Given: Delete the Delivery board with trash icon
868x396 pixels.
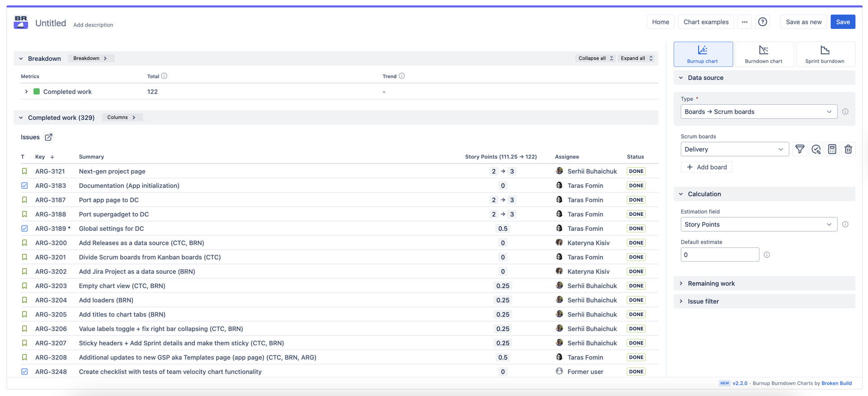Looking at the screenshot, I should click(x=848, y=149).
